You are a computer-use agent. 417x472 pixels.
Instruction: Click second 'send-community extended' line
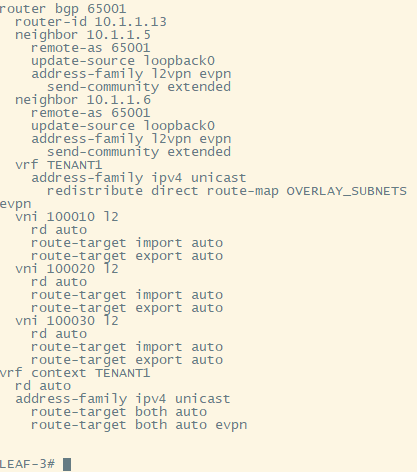tap(139, 152)
